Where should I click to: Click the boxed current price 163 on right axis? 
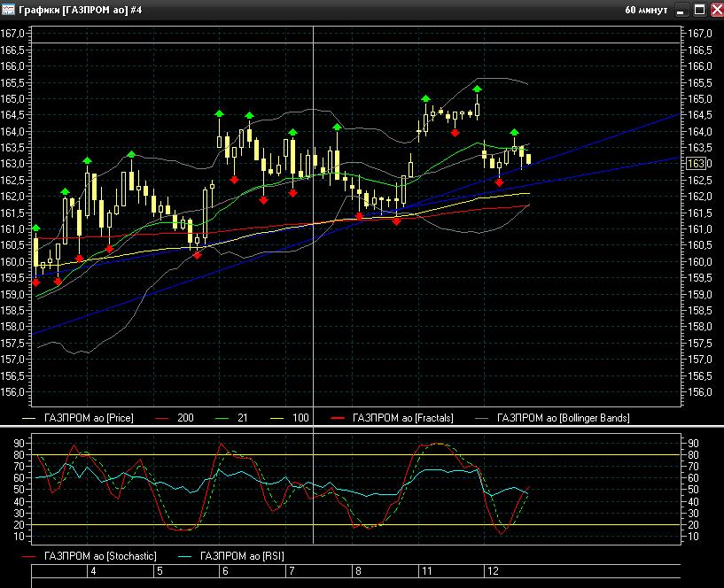(x=695, y=164)
